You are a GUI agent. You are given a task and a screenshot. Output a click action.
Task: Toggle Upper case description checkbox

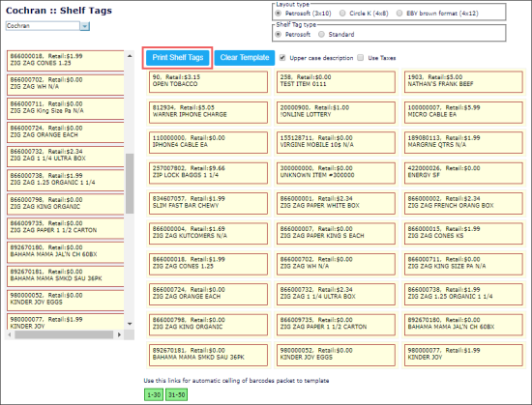(282, 58)
